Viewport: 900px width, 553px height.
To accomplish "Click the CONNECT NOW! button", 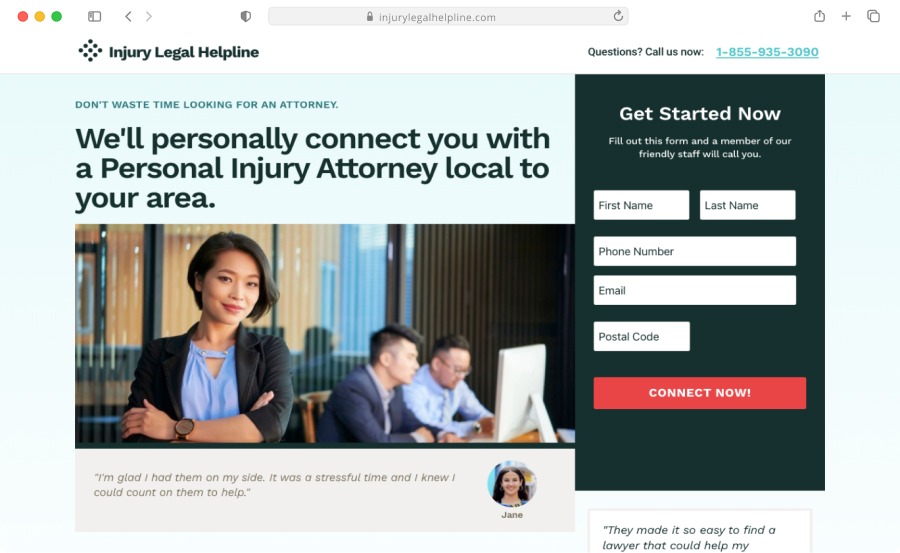I will pos(700,393).
